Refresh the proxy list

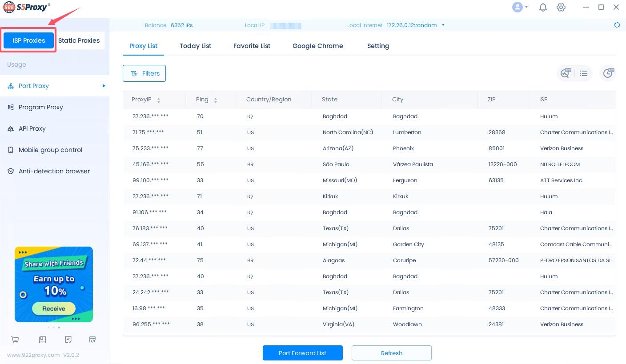click(391, 353)
